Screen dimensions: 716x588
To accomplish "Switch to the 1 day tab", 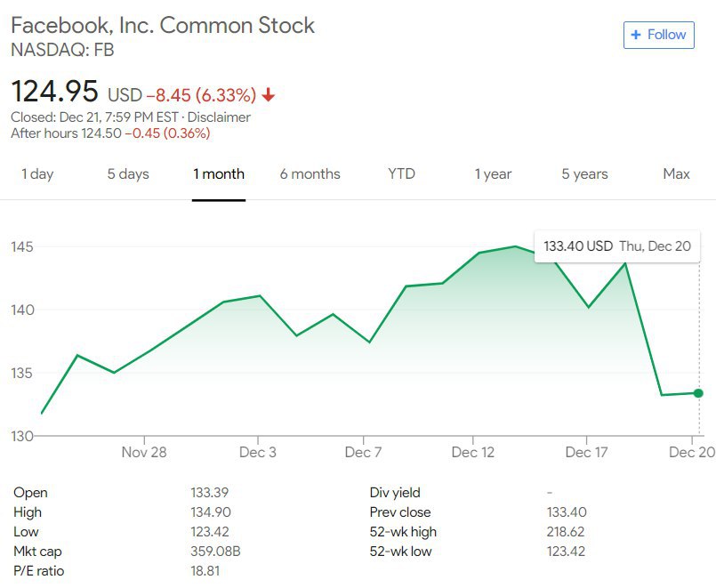I will coord(37,174).
